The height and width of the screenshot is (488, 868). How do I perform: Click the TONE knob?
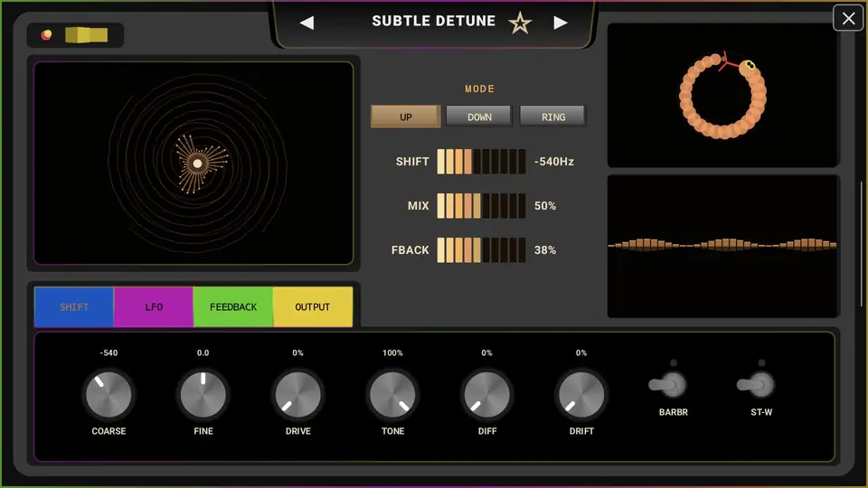point(392,395)
